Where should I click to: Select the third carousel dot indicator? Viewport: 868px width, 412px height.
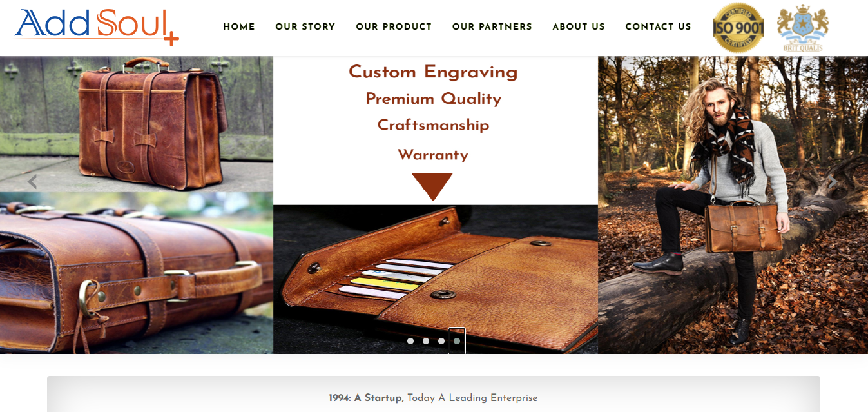441,341
